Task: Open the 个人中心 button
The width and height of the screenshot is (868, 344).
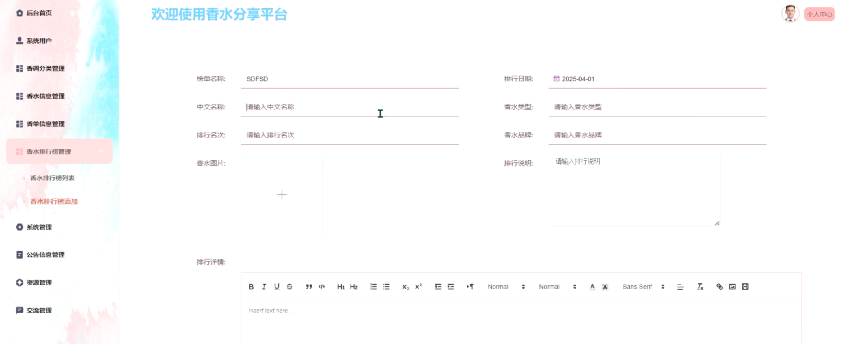Action: click(819, 14)
